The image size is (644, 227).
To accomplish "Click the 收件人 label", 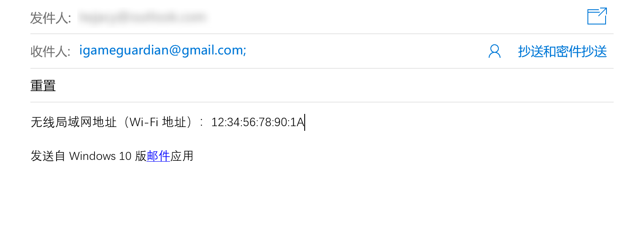I will [50, 51].
